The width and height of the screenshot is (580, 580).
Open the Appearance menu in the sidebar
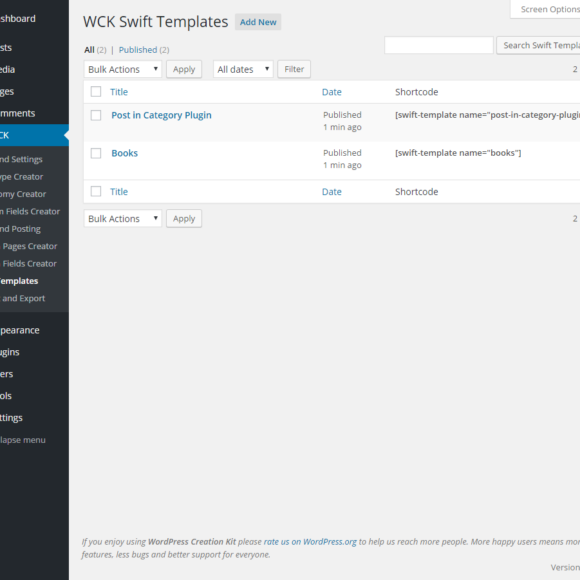pyautogui.click(x=20, y=330)
